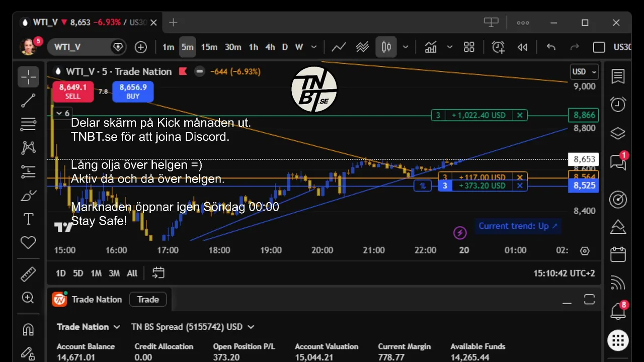Switch to 15m timeframe
This screenshot has height=362, width=644.
tap(209, 47)
